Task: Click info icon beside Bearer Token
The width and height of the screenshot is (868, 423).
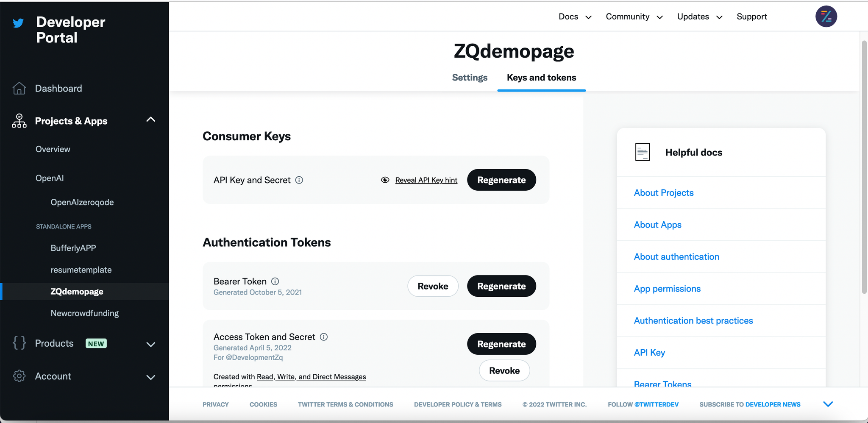Action: coord(275,281)
